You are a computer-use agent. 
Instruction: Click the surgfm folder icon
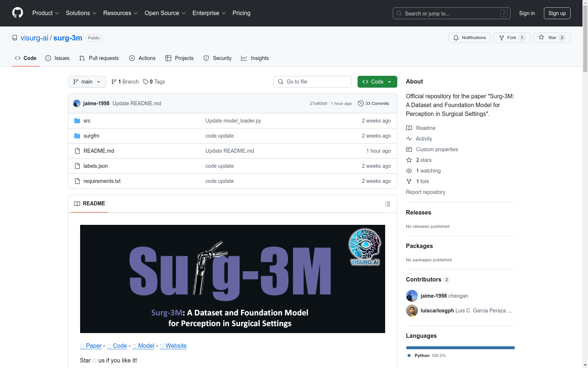tap(77, 136)
